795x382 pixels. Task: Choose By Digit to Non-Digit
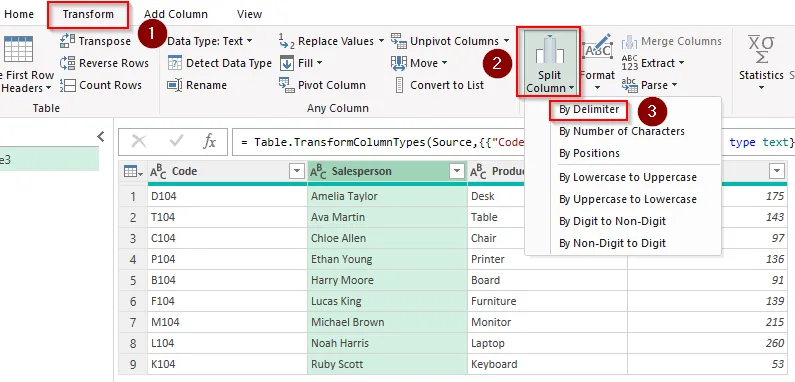[612, 221]
